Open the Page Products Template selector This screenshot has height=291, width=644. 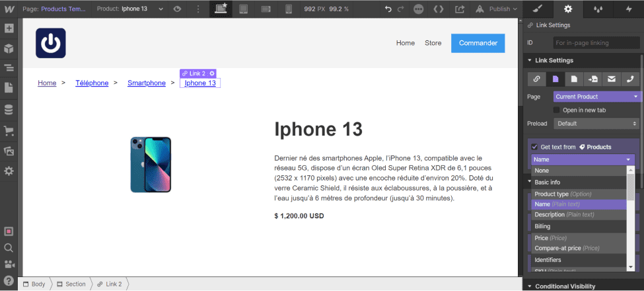54,9
